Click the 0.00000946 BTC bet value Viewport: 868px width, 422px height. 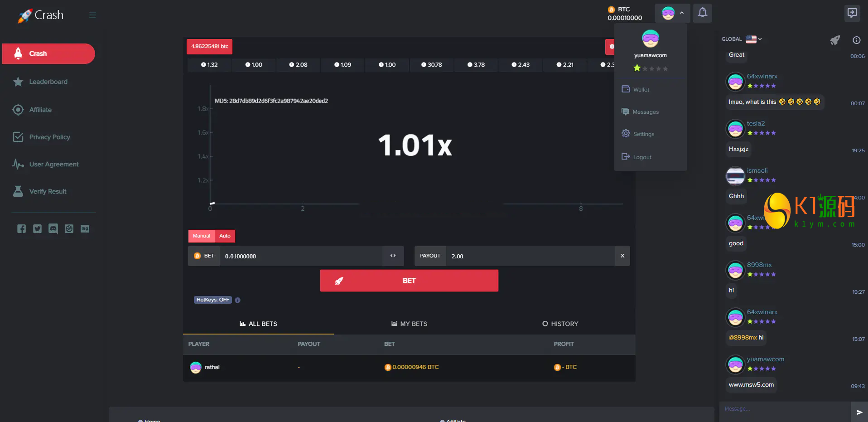tap(412, 367)
